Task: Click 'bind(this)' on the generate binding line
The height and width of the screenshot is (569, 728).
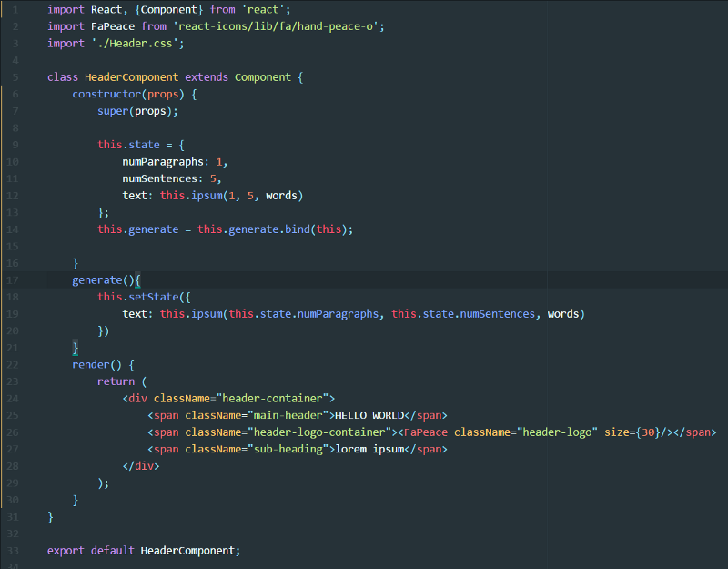Action: click(x=316, y=229)
